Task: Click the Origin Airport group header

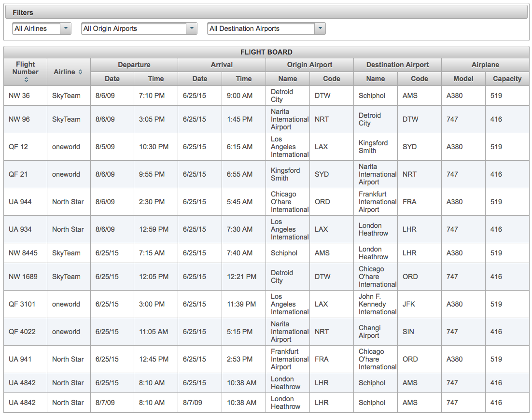Action: click(x=310, y=65)
